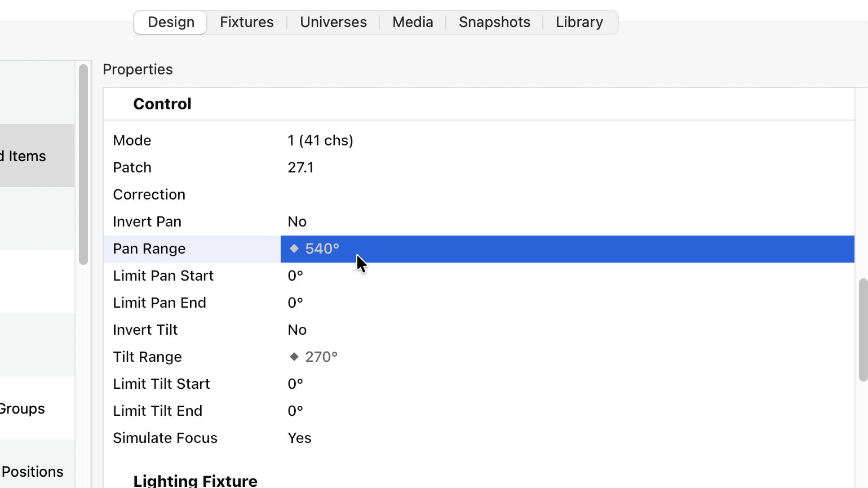Select the Design tab
The image size is (868, 488).
tap(171, 22)
